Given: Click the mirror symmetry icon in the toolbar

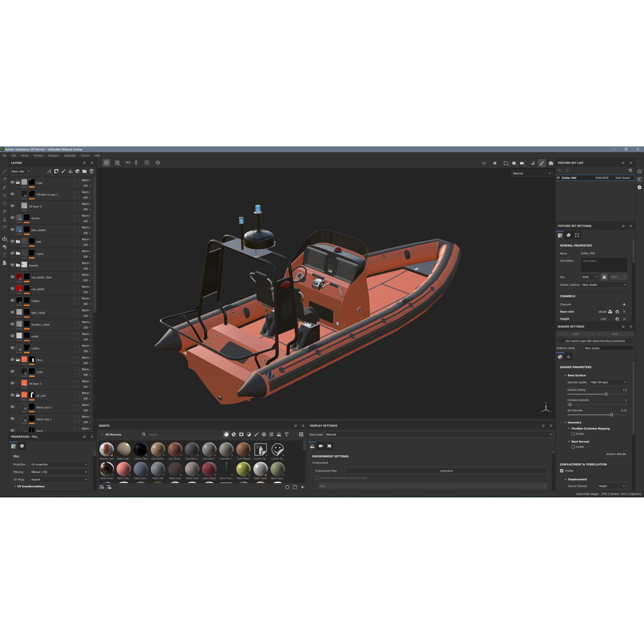Looking at the screenshot, I should [x=128, y=163].
